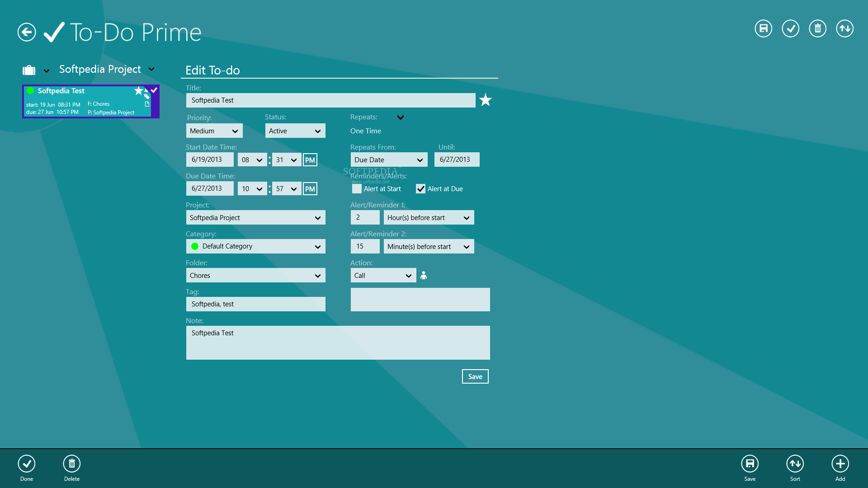This screenshot has width=868, height=488.
Task: Open the due hour dropdown 10
Action: [x=252, y=189]
